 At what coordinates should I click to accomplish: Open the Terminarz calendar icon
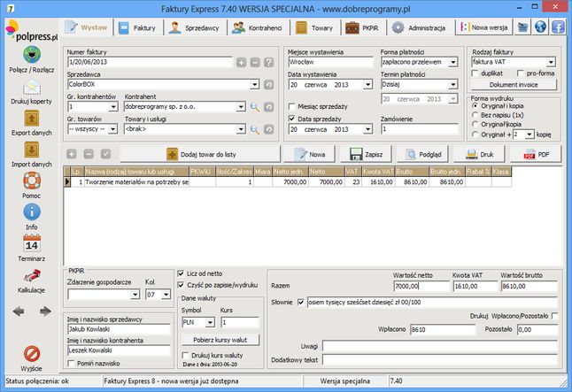pyautogui.click(x=32, y=243)
